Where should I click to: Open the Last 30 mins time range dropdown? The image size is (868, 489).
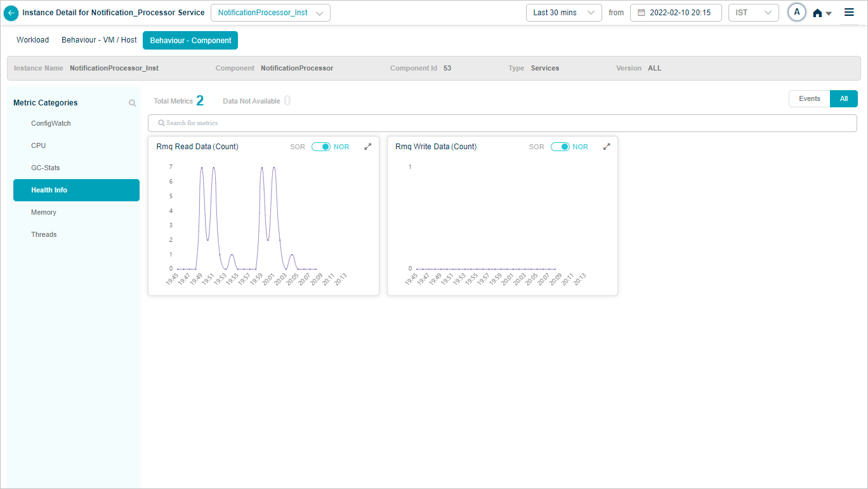point(563,13)
